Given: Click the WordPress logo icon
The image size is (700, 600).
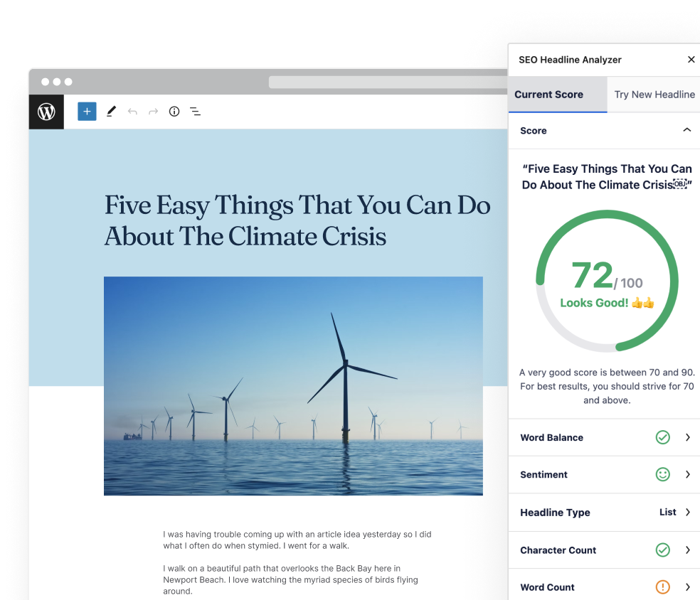Looking at the screenshot, I should pos(46,112).
